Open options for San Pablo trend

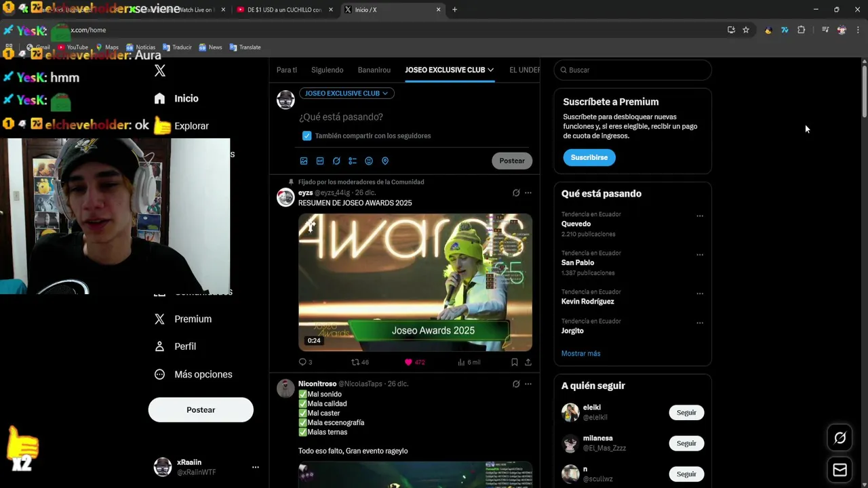(700, 255)
